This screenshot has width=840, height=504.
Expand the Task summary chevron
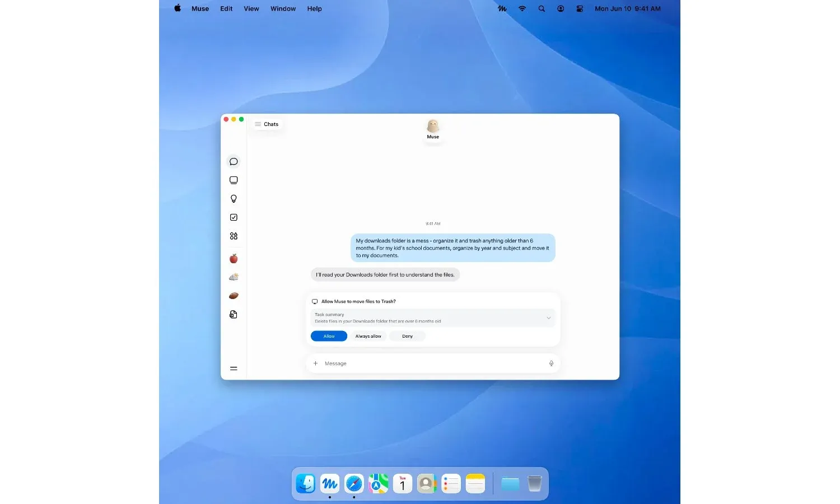[549, 318]
